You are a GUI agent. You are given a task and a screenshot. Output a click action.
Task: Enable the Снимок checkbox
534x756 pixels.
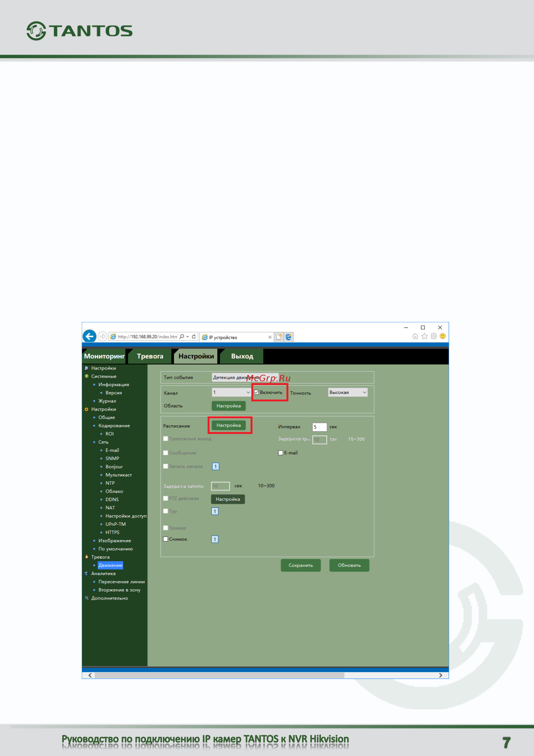coord(165,539)
